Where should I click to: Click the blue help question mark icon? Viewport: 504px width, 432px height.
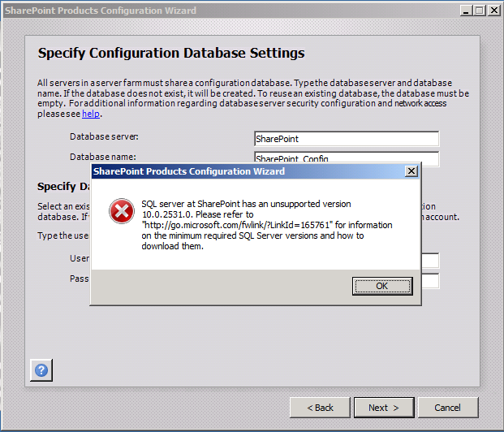pos(41,370)
